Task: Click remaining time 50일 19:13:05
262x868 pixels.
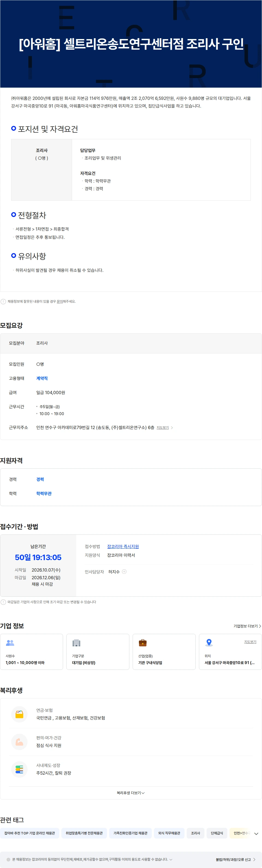Action: coord(38,557)
